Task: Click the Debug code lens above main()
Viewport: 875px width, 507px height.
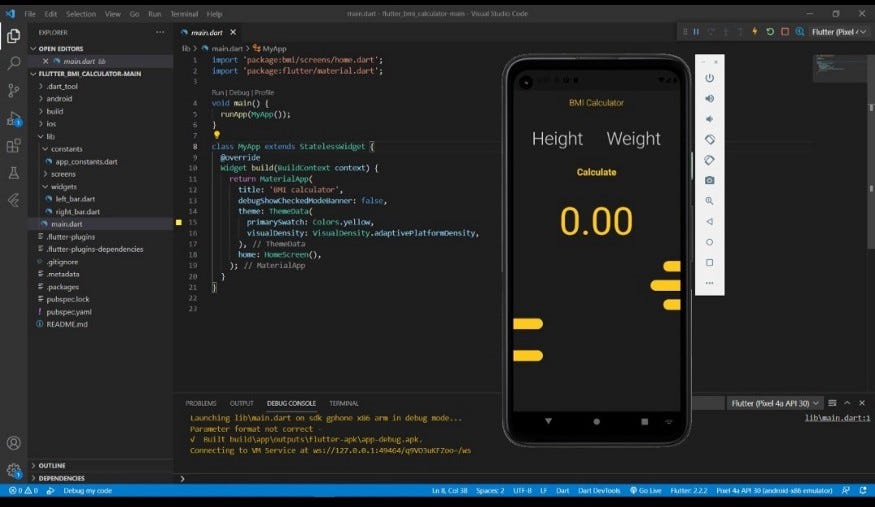Action: click(x=239, y=93)
